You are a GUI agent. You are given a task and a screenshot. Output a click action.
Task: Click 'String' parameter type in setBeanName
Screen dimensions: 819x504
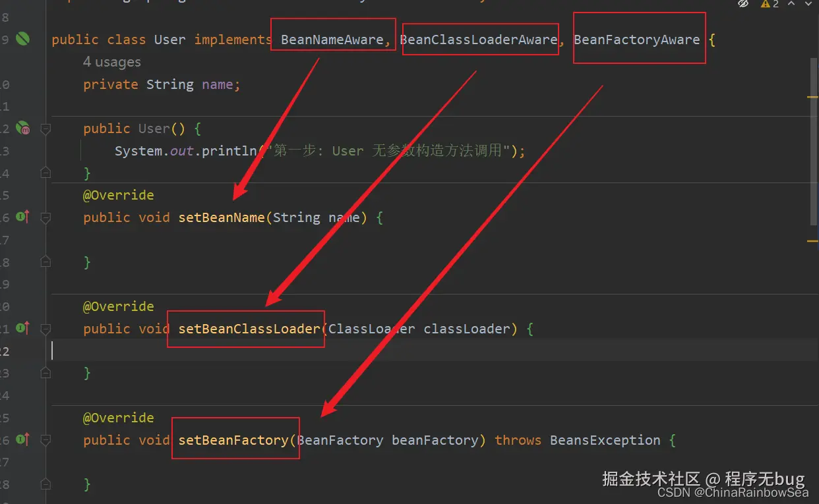click(297, 217)
